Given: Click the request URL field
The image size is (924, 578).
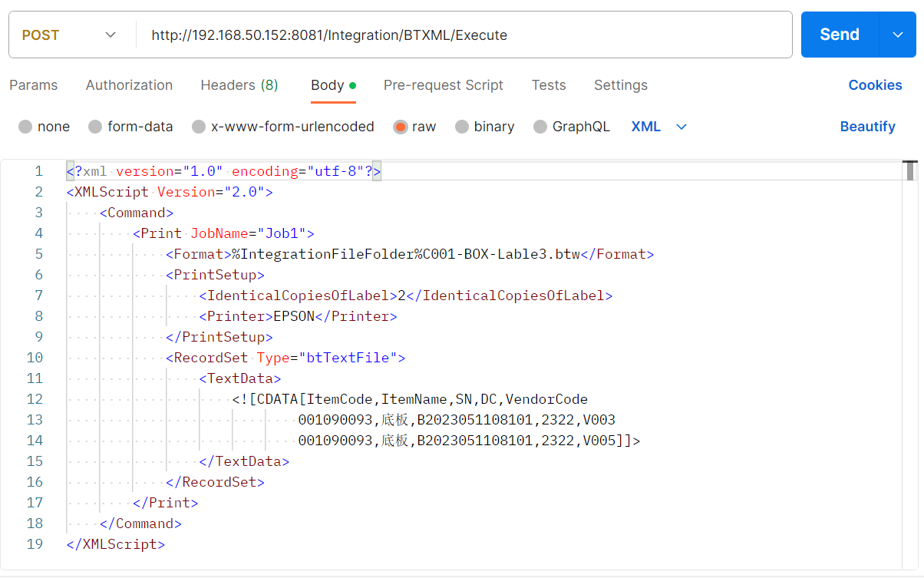Looking at the screenshot, I should (x=460, y=35).
